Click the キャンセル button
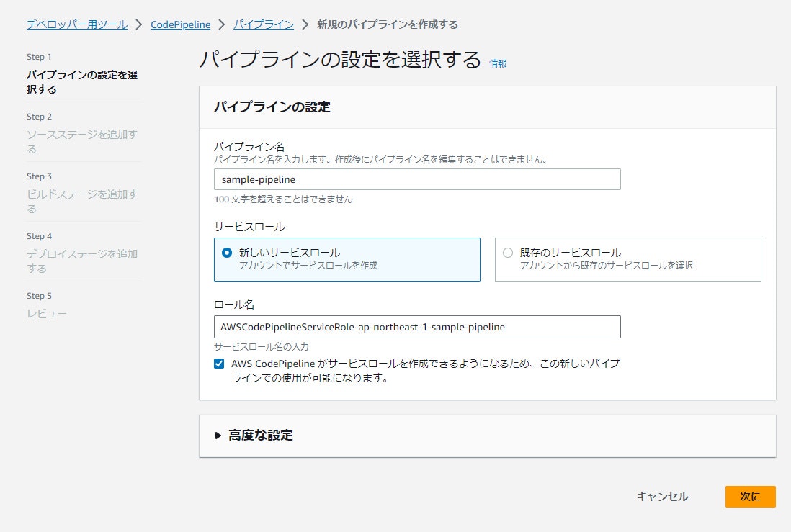 point(662,497)
